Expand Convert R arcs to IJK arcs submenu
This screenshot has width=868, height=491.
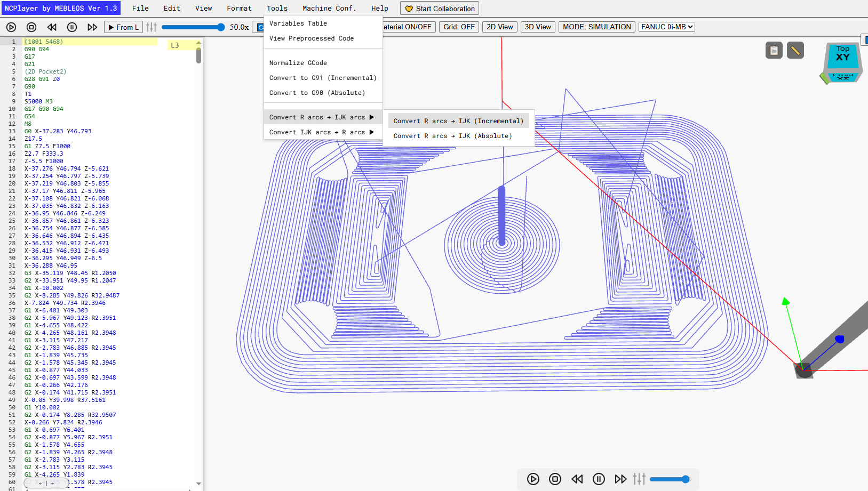pyautogui.click(x=323, y=117)
